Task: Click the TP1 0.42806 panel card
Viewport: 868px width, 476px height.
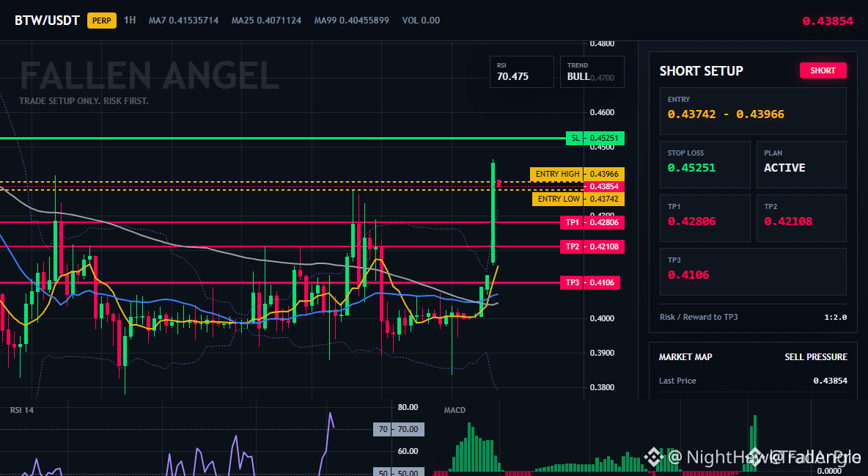Action: tap(705, 218)
